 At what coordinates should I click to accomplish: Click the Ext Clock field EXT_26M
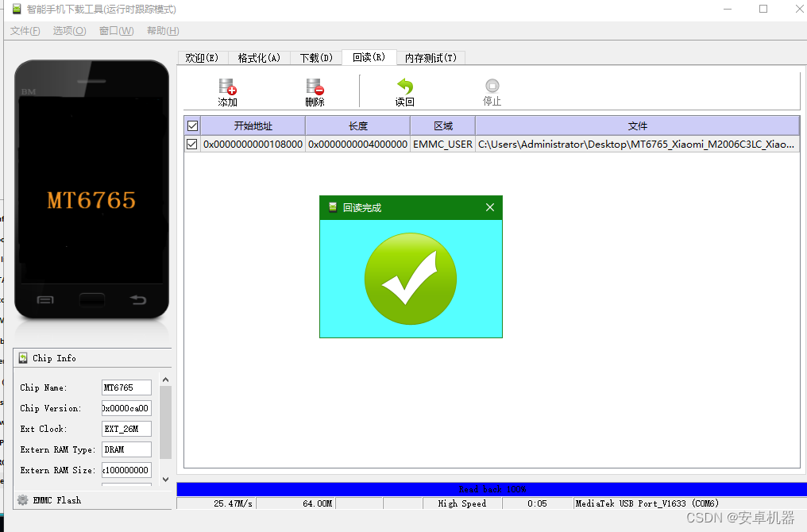click(x=126, y=429)
